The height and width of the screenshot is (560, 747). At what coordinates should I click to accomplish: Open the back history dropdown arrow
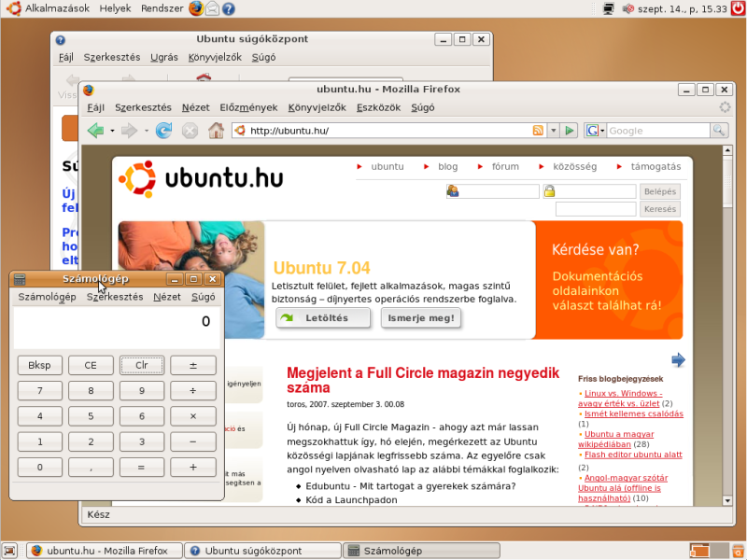[112, 131]
